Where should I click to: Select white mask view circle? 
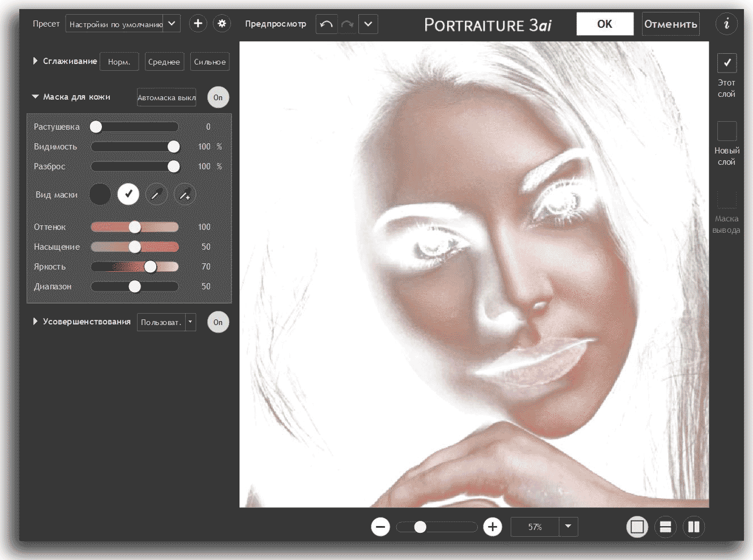(x=129, y=194)
